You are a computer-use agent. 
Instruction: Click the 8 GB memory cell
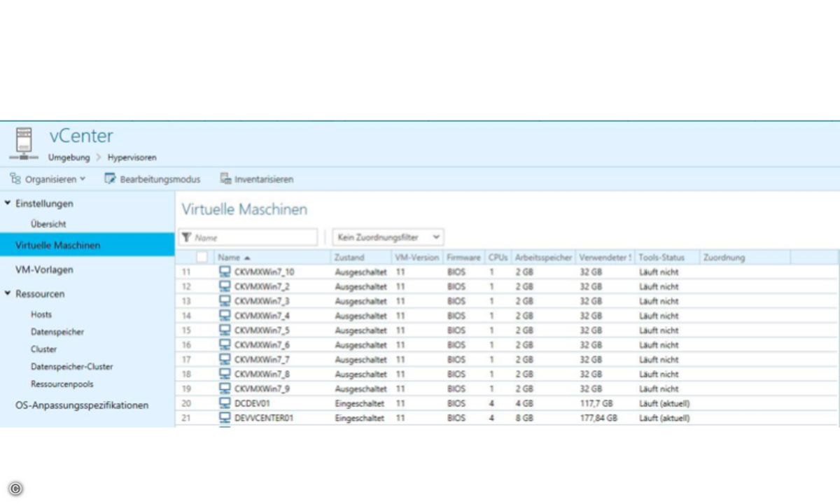pos(525,418)
